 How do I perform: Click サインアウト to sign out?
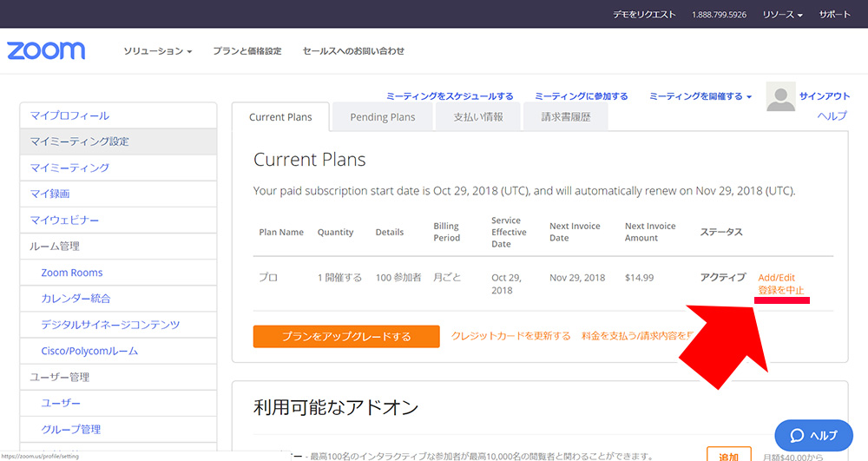pos(825,96)
